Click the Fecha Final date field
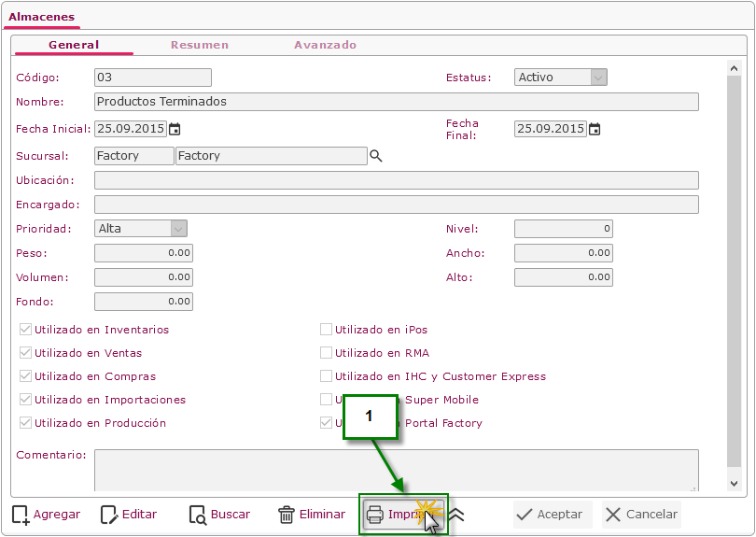The height and width of the screenshot is (537, 756). pos(551,129)
